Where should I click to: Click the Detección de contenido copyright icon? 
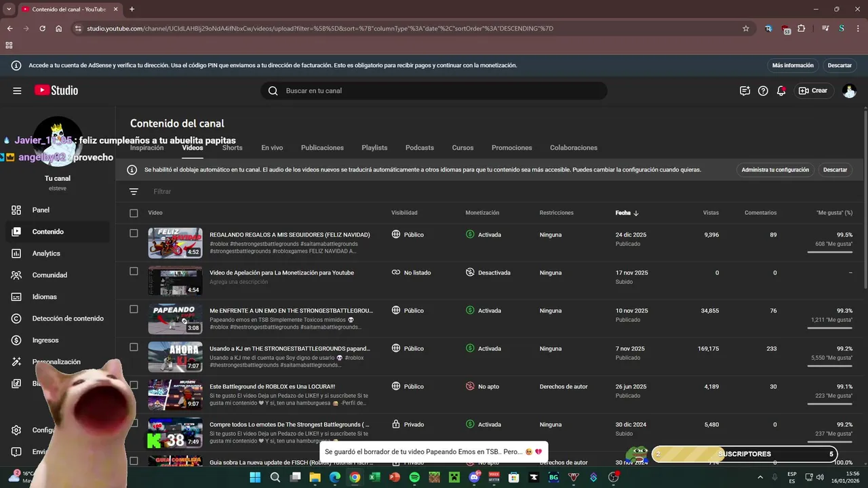(x=16, y=319)
